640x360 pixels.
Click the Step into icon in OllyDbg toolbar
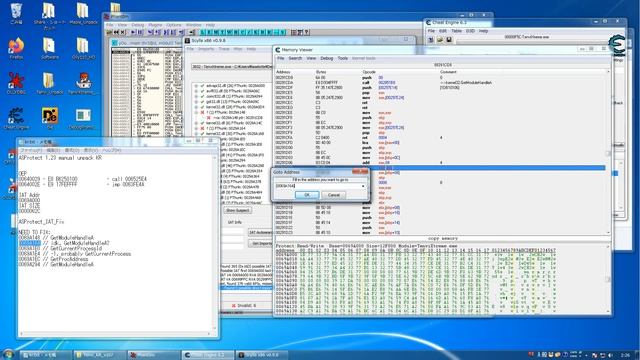pos(150,32)
